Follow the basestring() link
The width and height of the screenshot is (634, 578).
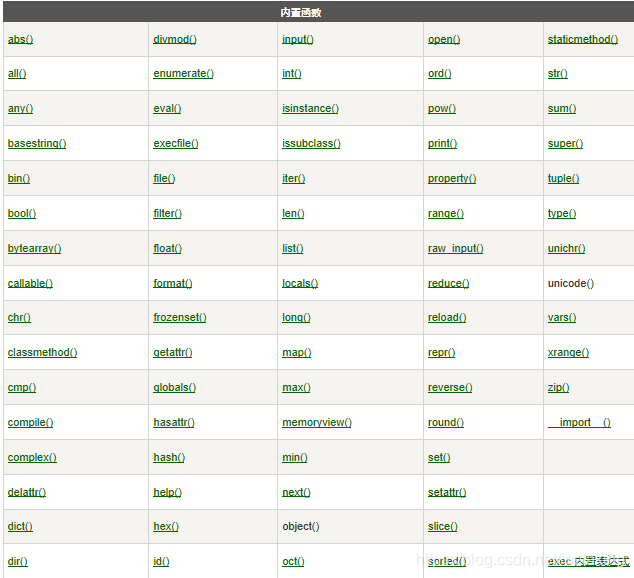click(x=37, y=143)
